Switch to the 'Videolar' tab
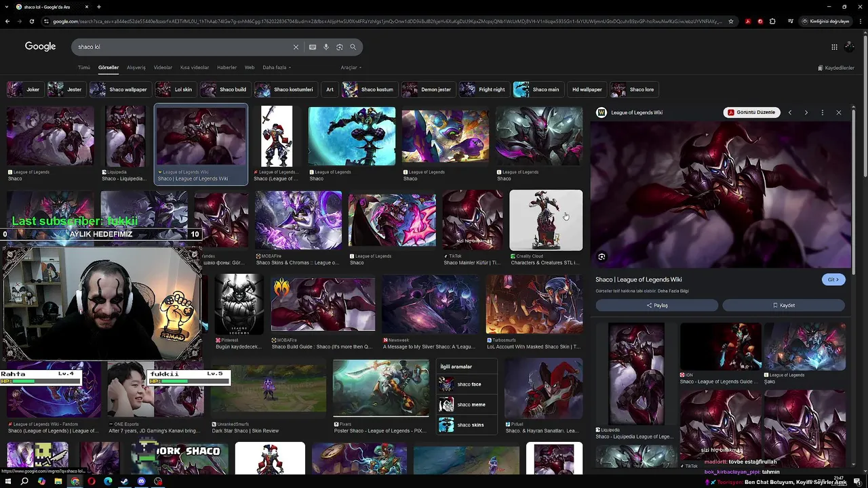The width and height of the screenshot is (868, 488). (163, 68)
